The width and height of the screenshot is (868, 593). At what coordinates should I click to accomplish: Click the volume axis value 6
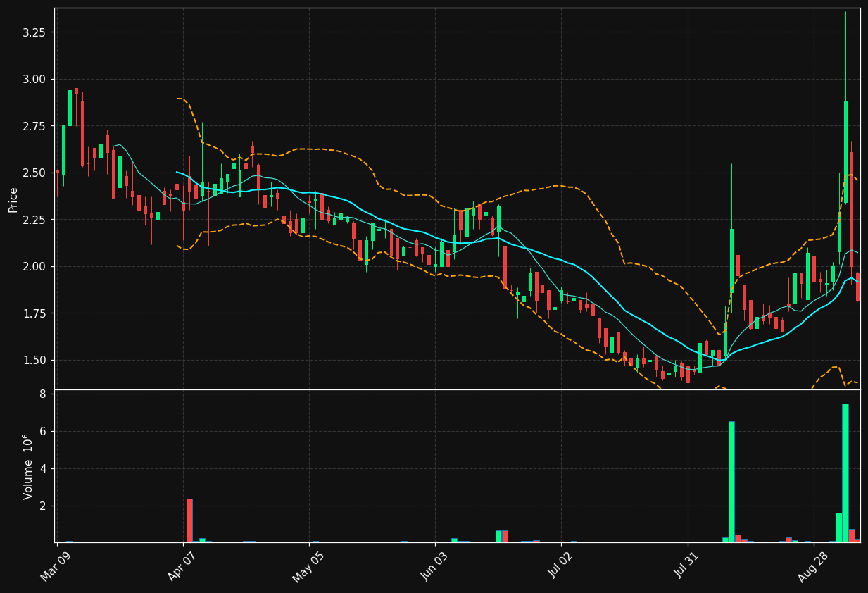[42, 431]
